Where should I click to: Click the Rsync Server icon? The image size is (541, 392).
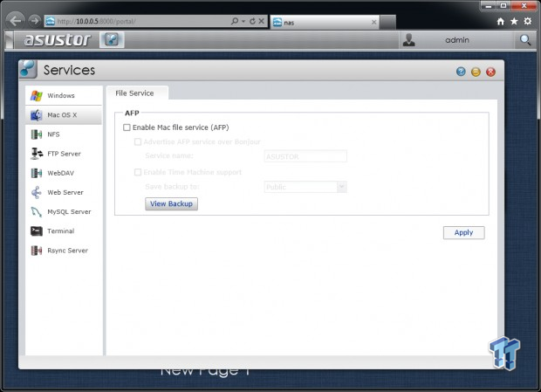[x=37, y=251]
